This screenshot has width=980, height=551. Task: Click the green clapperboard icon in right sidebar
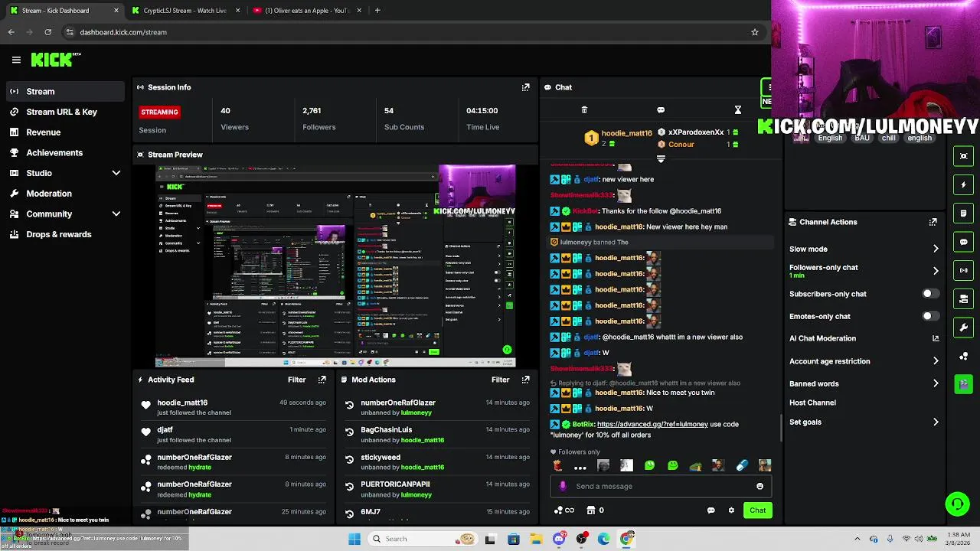pos(963,384)
